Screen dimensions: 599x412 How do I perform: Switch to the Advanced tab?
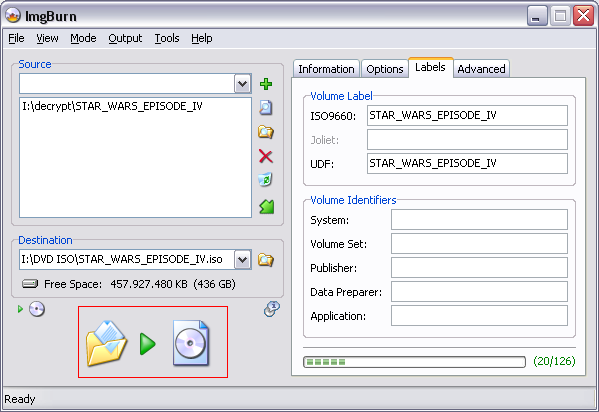481,69
